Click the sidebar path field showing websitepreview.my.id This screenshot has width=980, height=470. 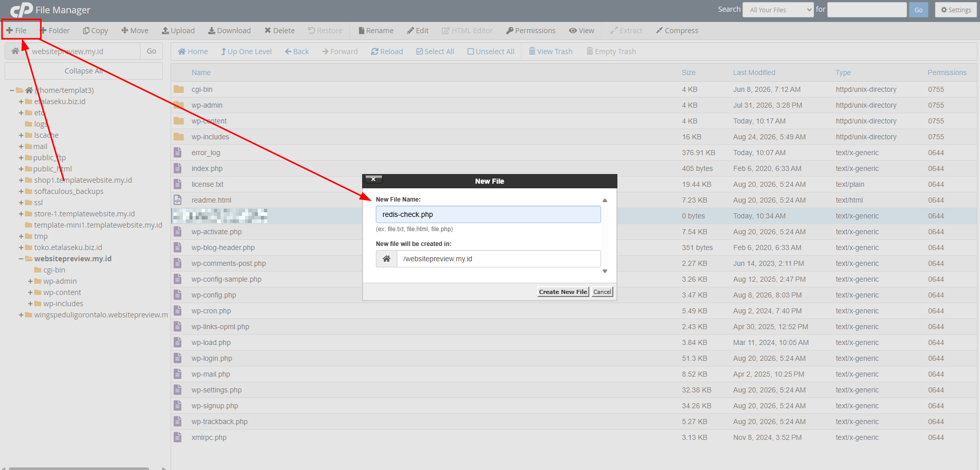pyautogui.click(x=83, y=51)
